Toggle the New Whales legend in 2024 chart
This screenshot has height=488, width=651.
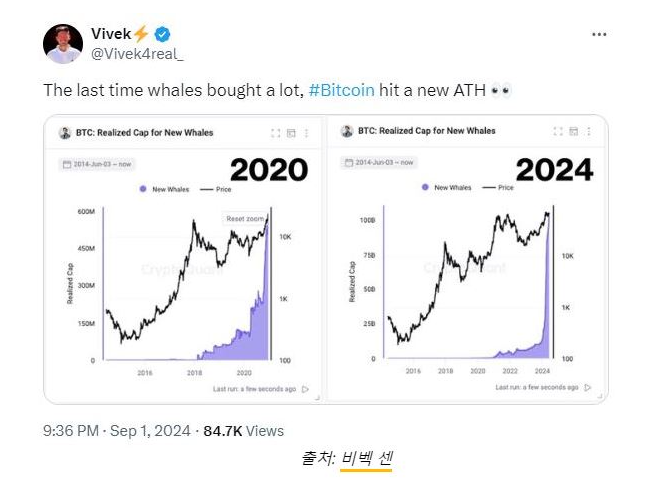point(445,187)
